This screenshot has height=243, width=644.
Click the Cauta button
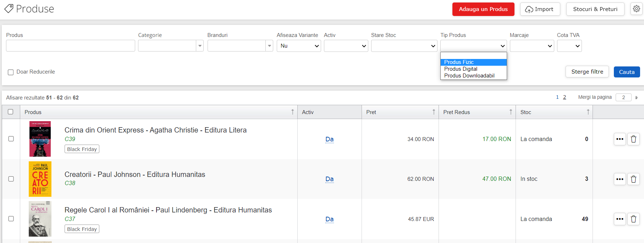tap(627, 72)
